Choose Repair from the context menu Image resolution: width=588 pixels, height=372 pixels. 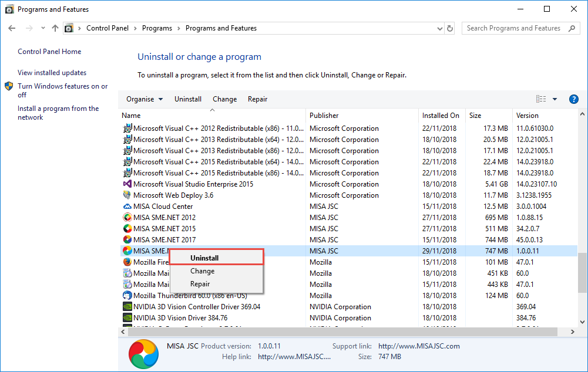pos(217,284)
